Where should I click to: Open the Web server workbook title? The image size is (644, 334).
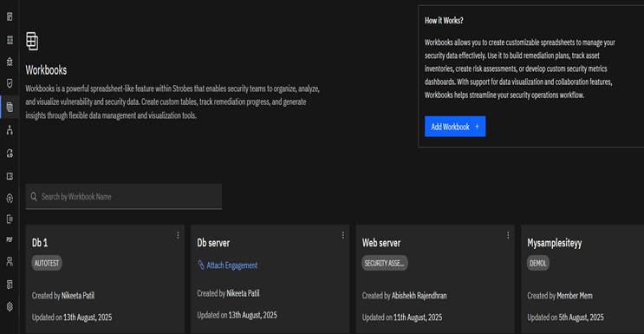pyautogui.click(x=381, y=243)
